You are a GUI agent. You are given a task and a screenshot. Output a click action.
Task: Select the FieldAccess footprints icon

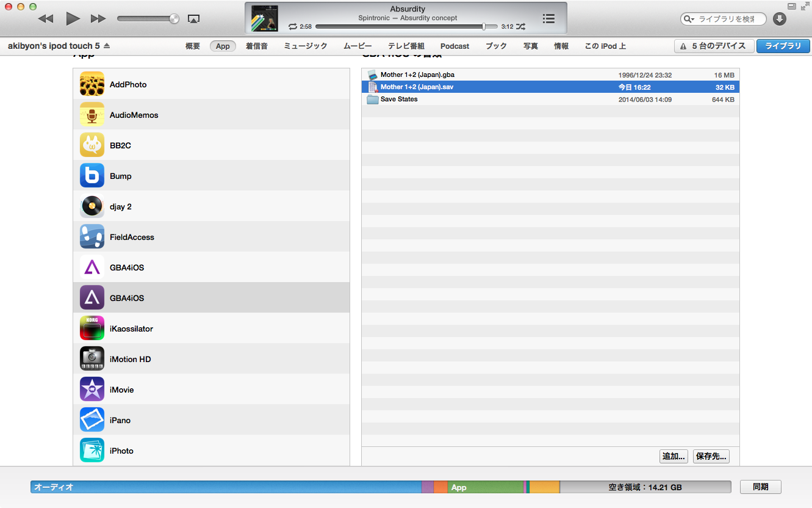click(92, 237)
